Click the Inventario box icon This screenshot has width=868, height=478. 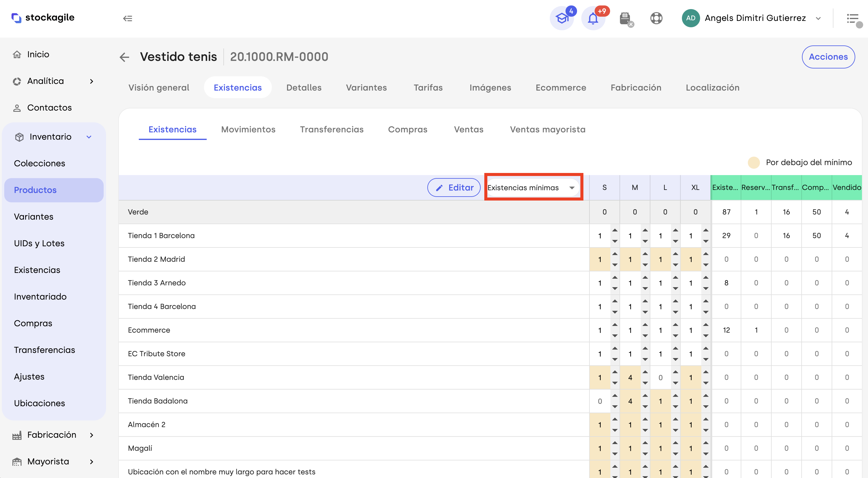pos(19,137)
